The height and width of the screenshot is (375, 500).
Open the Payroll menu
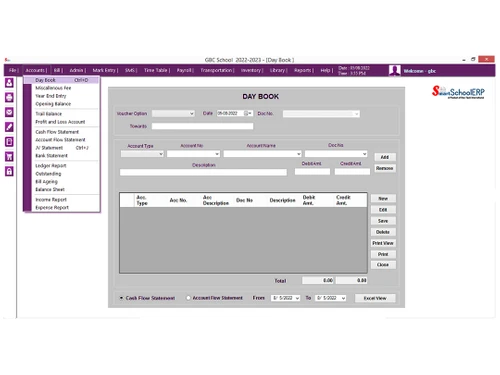[185, 70]
